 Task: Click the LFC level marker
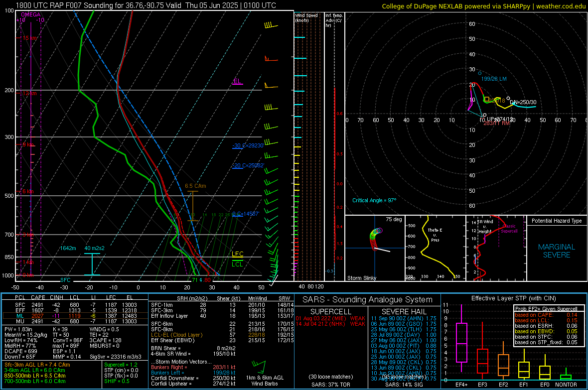pos(237,254)
